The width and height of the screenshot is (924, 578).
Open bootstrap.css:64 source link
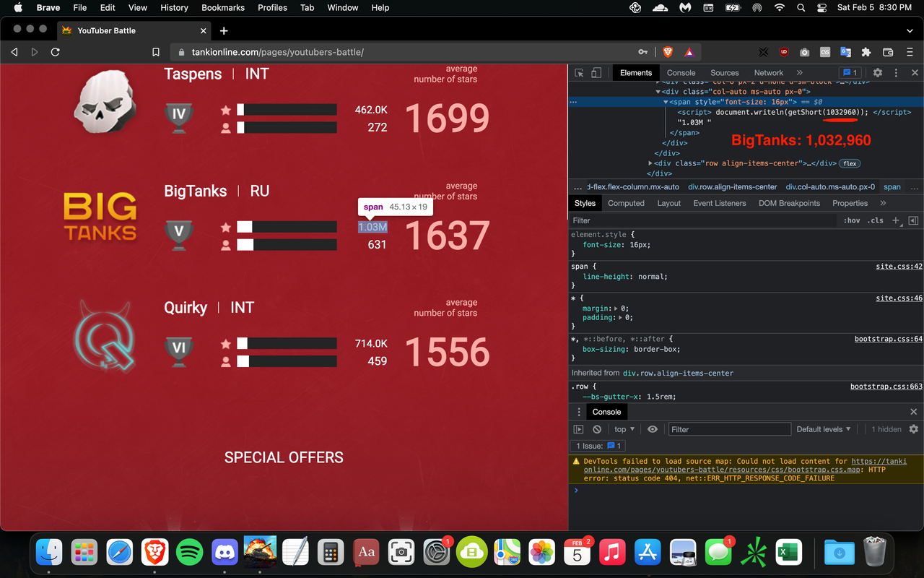point(889,339)
